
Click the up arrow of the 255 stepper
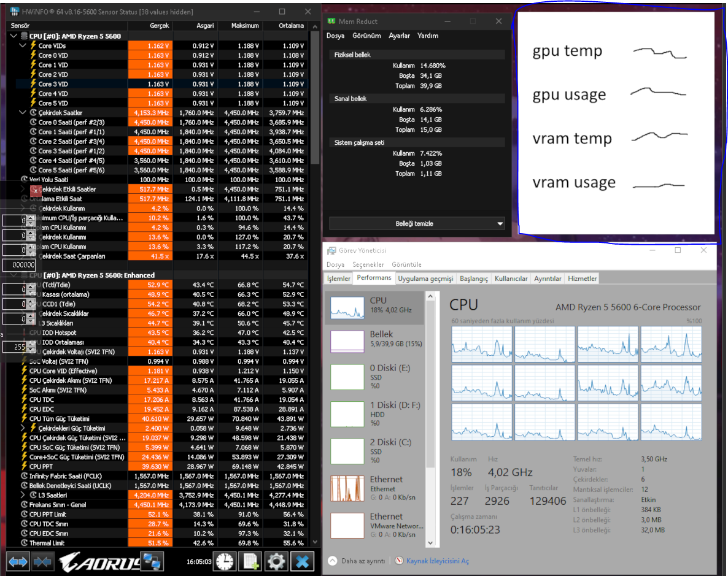[x=31, y=344]
